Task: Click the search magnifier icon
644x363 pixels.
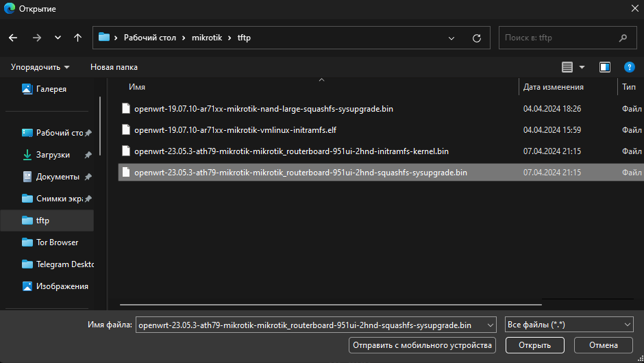Action: click(x=623, y=38)
